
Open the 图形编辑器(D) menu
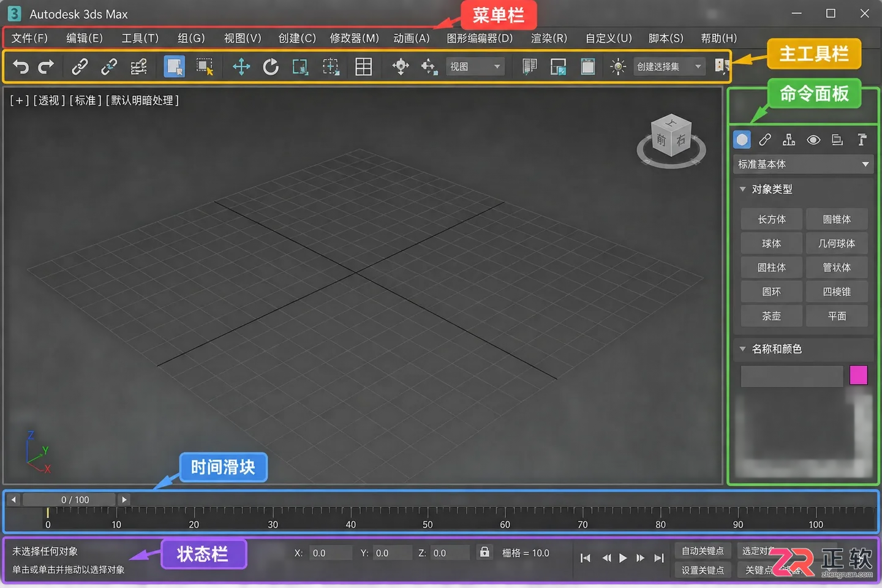(x=480, y=38)
